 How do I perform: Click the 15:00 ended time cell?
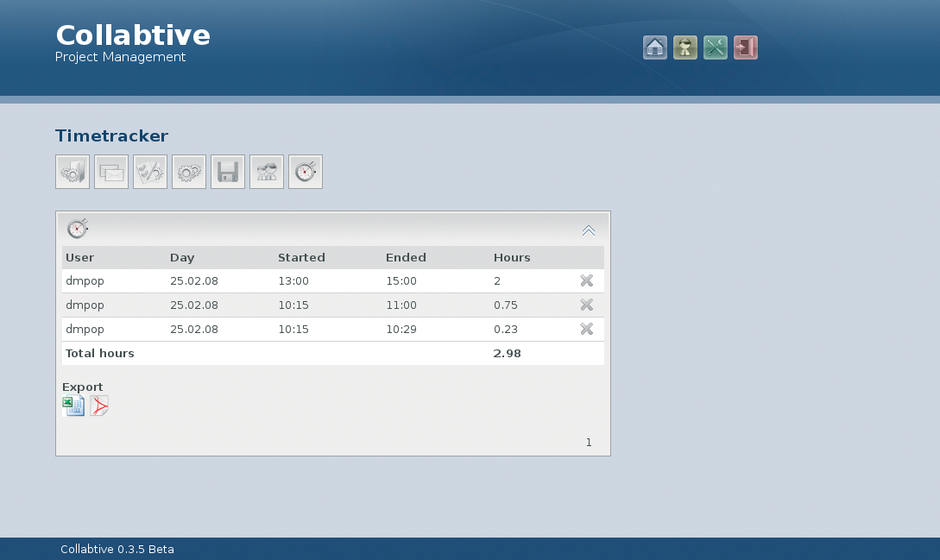[401, 280]
